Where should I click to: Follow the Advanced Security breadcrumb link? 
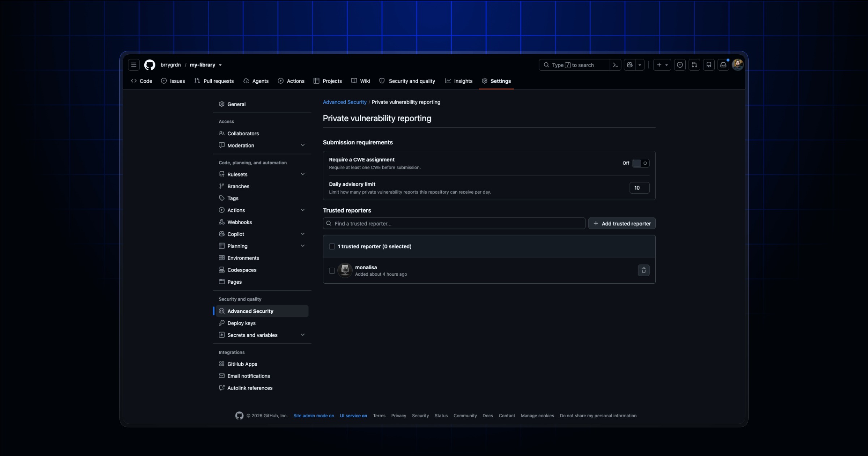345,102
